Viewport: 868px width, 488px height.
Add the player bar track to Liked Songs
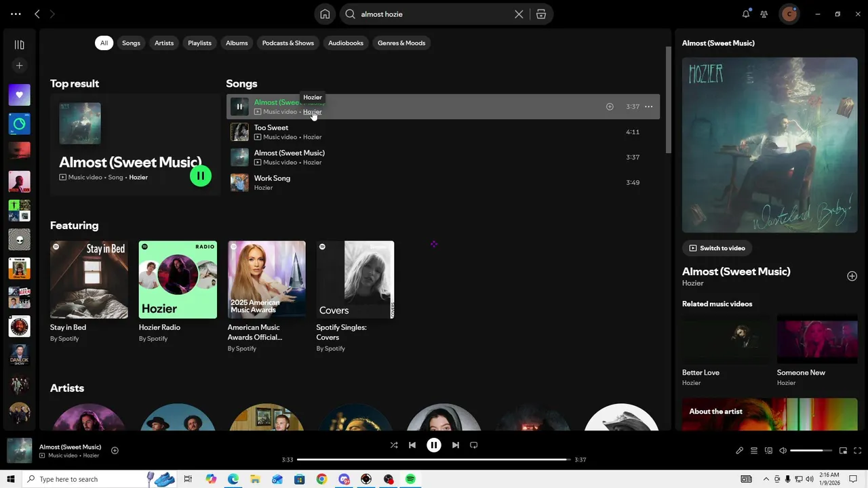tap(115, 451)
